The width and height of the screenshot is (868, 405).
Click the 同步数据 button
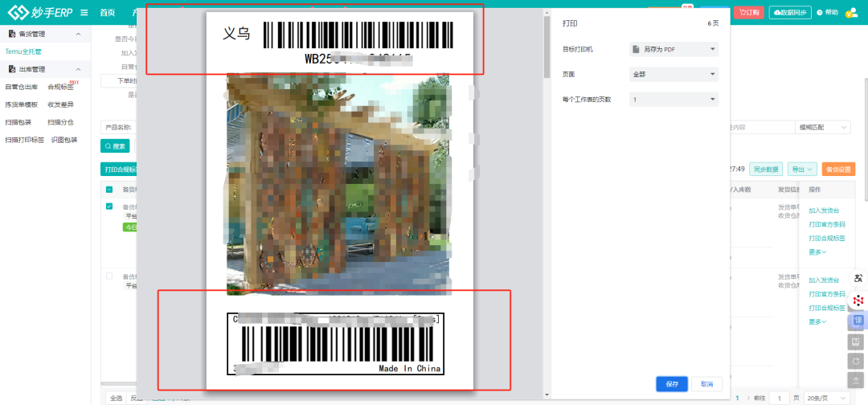(x=767, y=170)
